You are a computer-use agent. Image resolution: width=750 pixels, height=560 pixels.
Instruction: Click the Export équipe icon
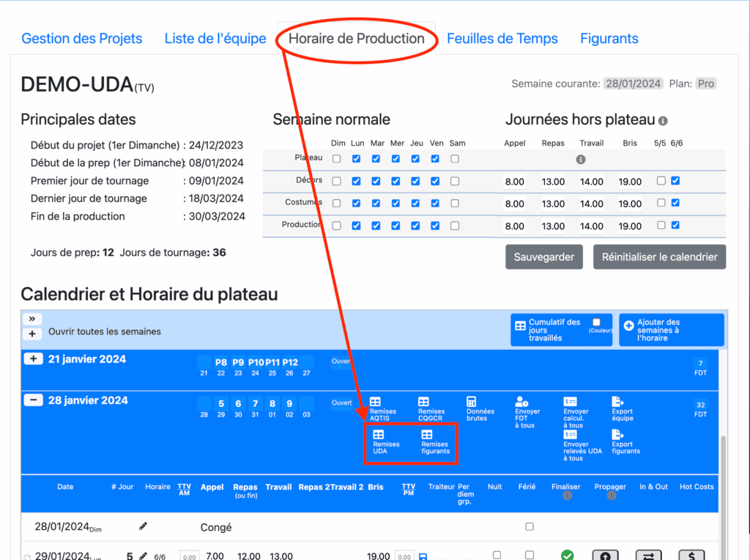click(617, 403)
